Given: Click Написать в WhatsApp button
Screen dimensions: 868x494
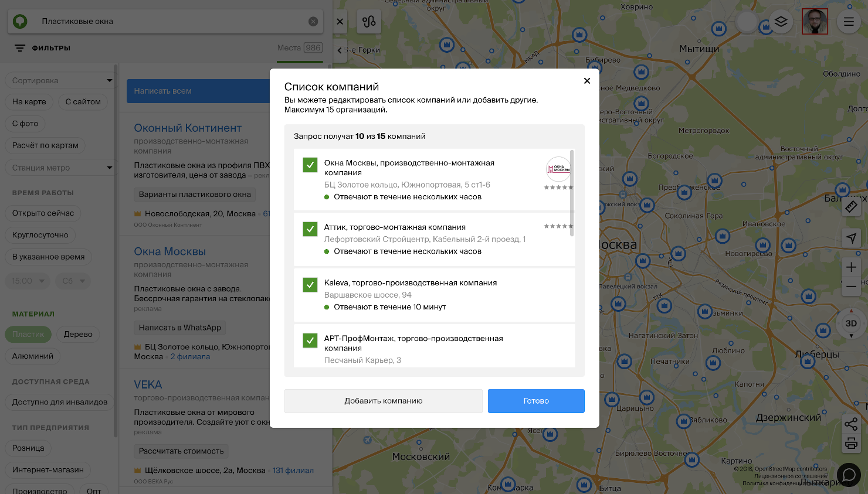Looking at the screenshot, I should tap(180, 328).
